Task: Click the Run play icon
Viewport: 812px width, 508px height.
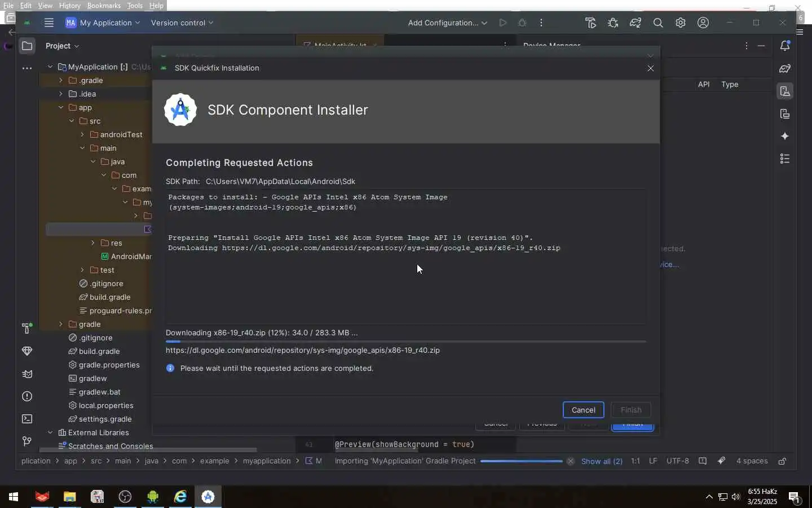Action: (503, 23)
